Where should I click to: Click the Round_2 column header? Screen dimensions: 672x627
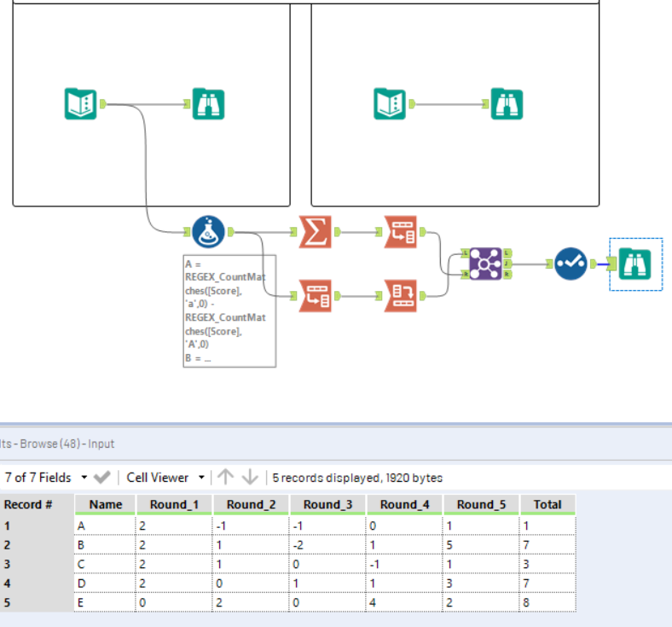(x=251, y=504)
